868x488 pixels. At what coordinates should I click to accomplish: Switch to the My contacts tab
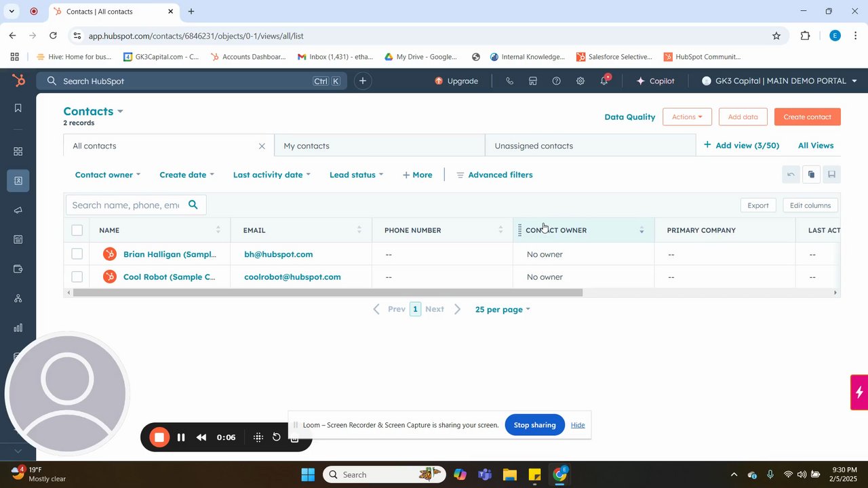coord(380,146)
